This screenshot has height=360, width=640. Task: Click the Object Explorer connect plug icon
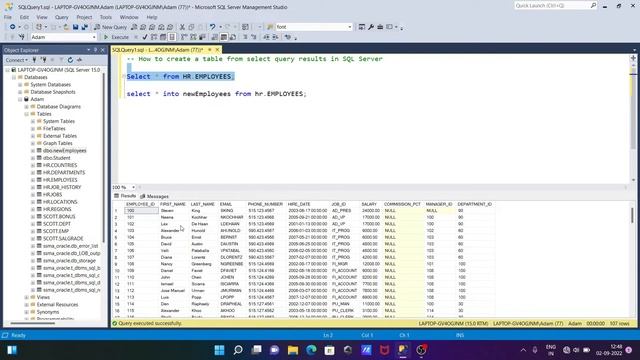(34, 60)
